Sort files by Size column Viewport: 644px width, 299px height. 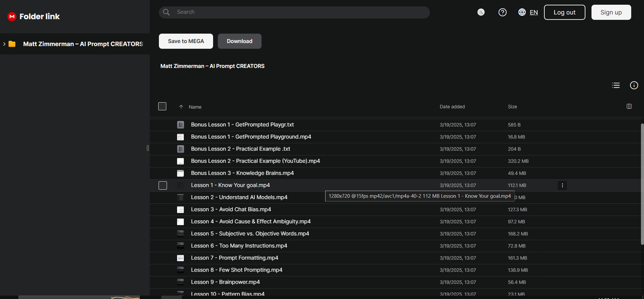(x=512, y=107)
